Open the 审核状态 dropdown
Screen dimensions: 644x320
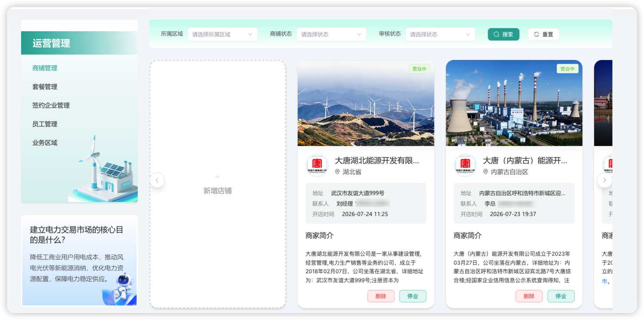click(440, 34)
